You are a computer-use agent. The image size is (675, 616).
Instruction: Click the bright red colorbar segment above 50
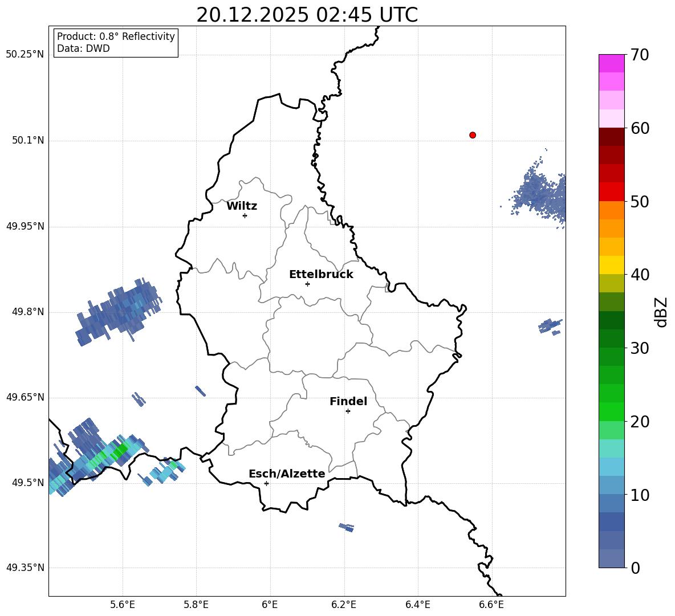point(612,192)
